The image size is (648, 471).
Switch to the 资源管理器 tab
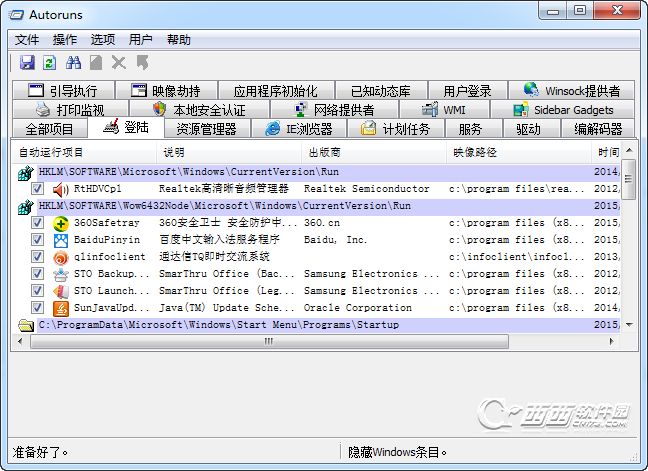[x=207, y=129]
